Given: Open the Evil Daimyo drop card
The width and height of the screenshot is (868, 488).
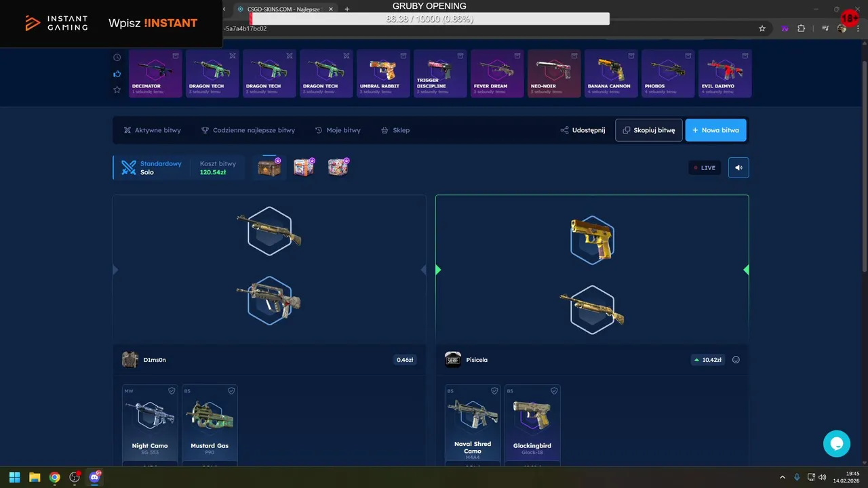Looking at the screenshot, I should click(x=725, y=73).
